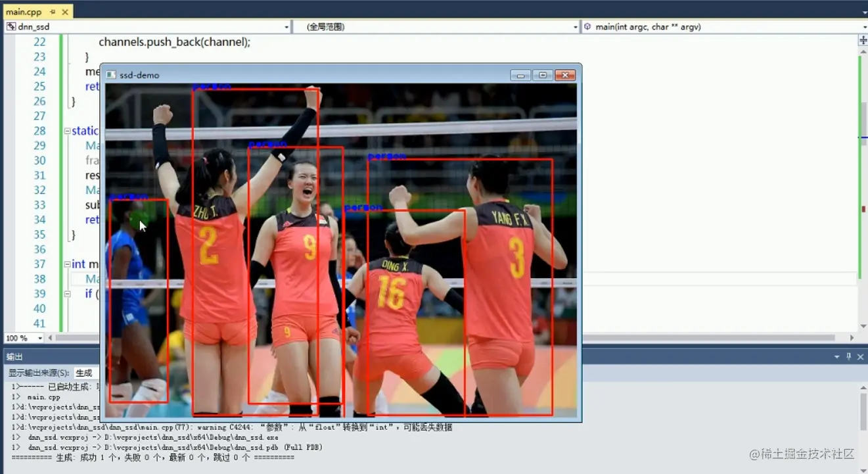Maximize the ssd-demo window
The width and height of the screenshot is (868, 474).
tap(543, 75)
